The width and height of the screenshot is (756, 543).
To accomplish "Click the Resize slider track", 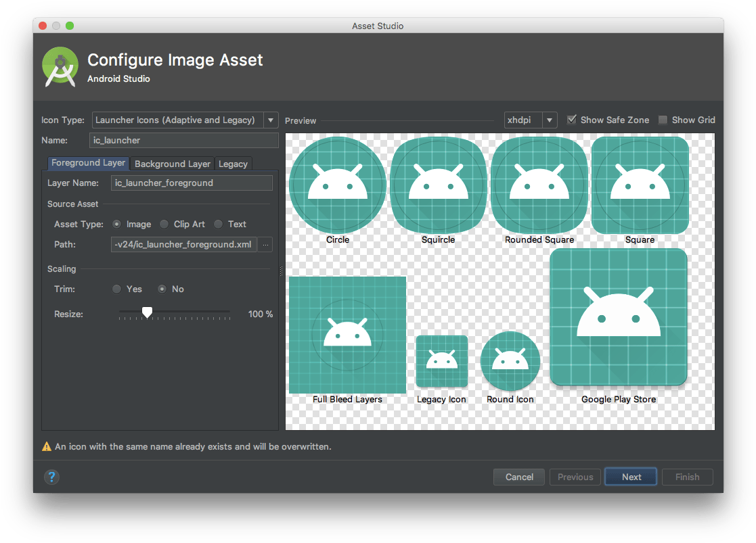I will point(175,313).
